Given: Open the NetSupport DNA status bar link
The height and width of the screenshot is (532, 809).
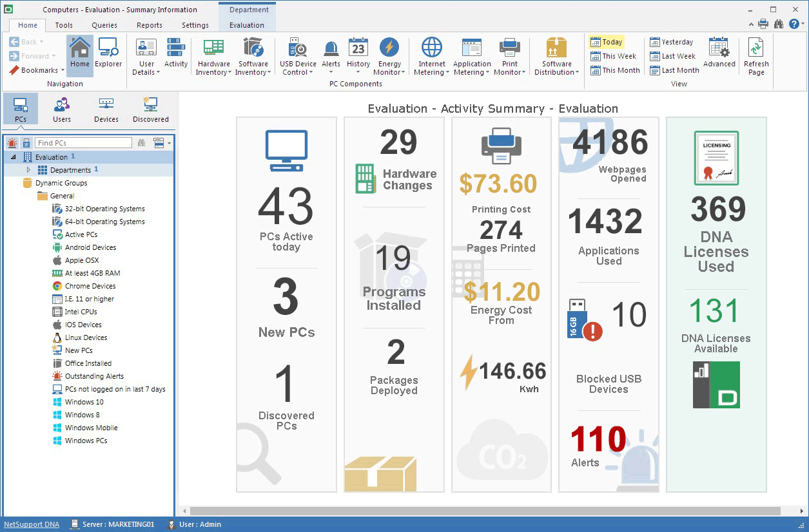Looking at the screenshot, I should tap(32, 524).
